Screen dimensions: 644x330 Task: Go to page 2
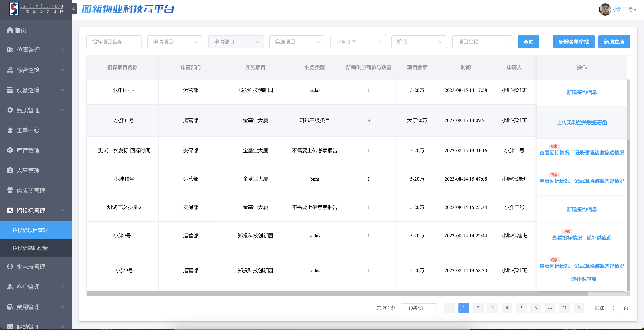[478, 308]
